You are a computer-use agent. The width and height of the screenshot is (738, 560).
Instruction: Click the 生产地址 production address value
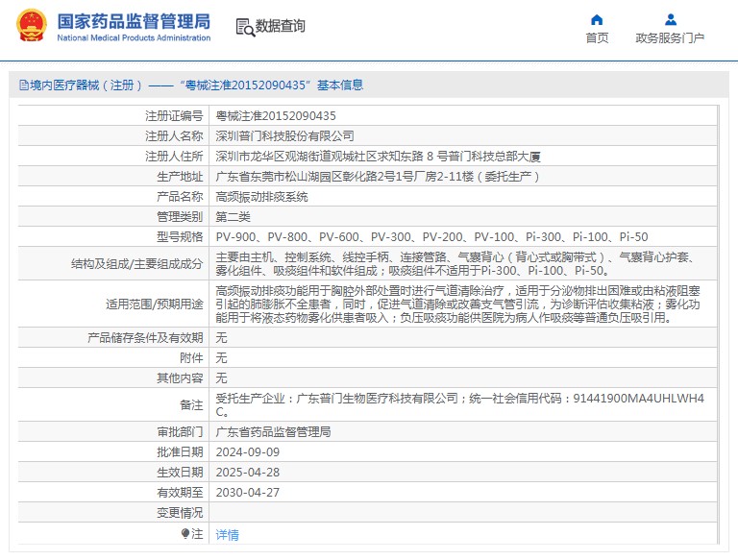(377, 177)
